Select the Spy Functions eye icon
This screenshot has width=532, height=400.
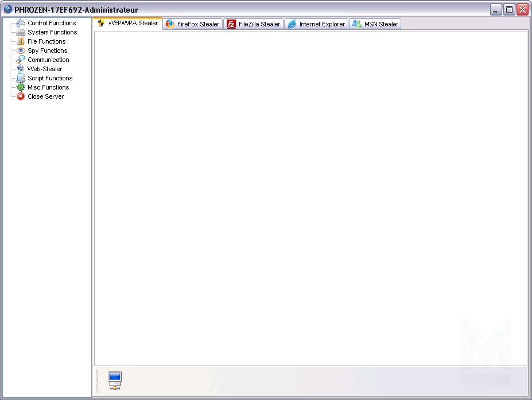click(21, 51)
